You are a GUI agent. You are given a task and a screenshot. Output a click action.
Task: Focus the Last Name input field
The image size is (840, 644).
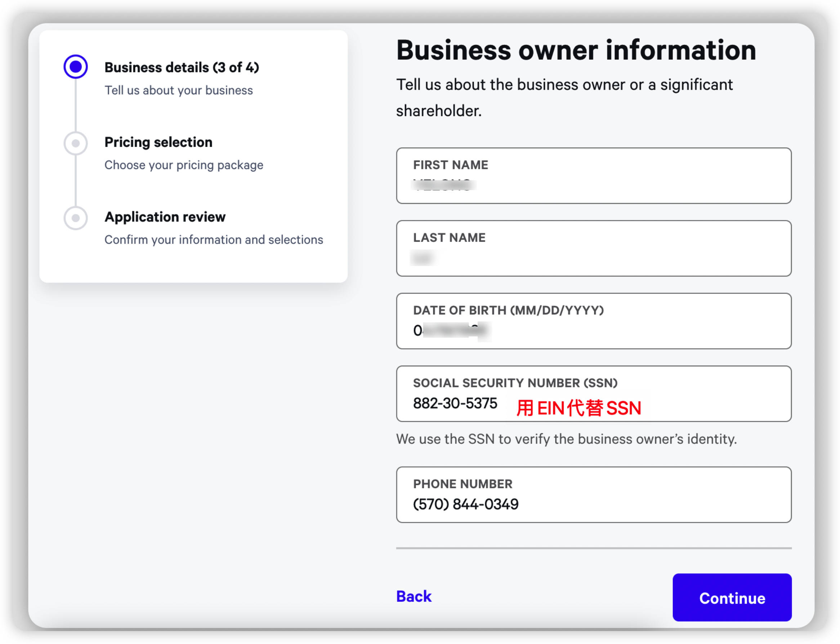[x=594, y=249]
